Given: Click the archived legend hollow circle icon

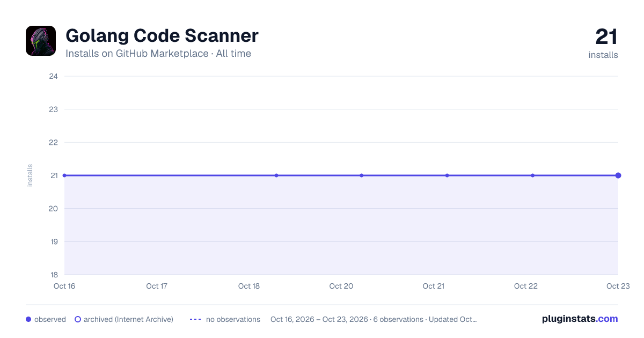Looking at the screenshot, I should point(78,319).
